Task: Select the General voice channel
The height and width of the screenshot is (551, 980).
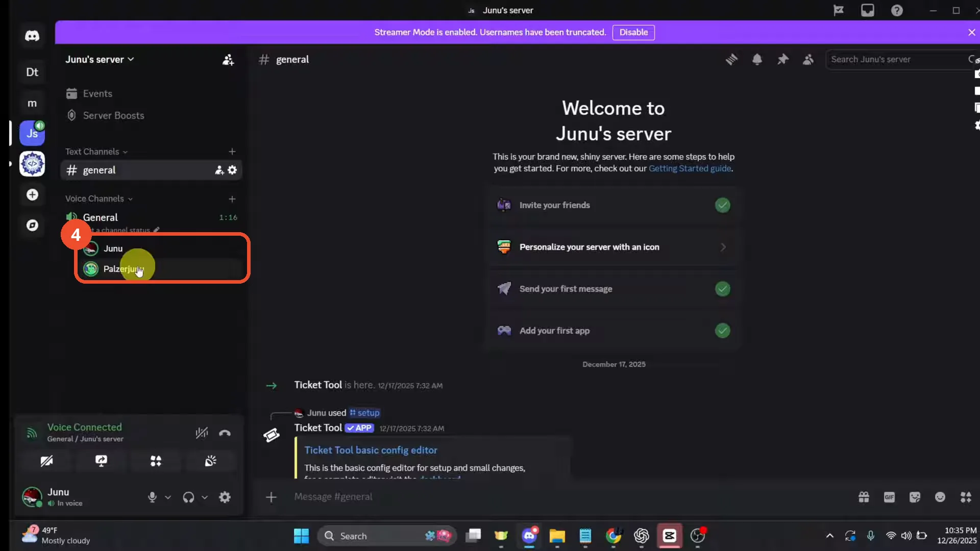Action: [151, 217]
